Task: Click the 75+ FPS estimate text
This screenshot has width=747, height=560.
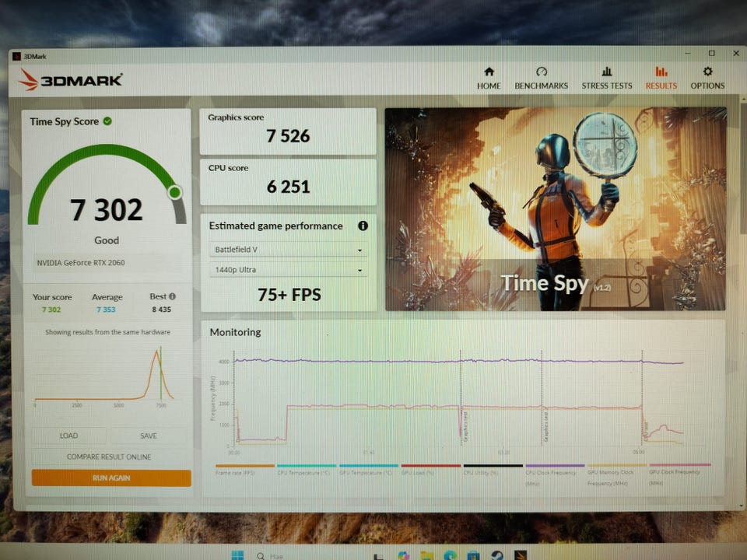Action: pyautogui.click(x=289, y=295)
